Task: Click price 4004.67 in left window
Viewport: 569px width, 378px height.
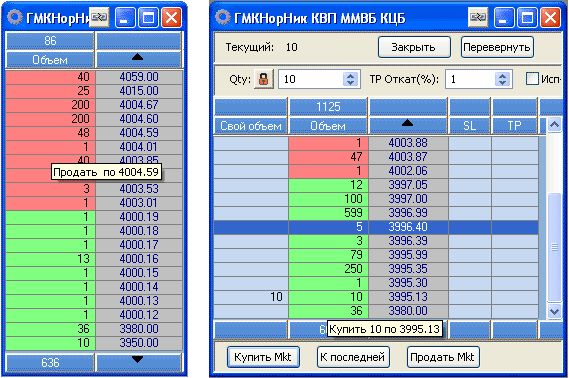Action: pos(139,105)
